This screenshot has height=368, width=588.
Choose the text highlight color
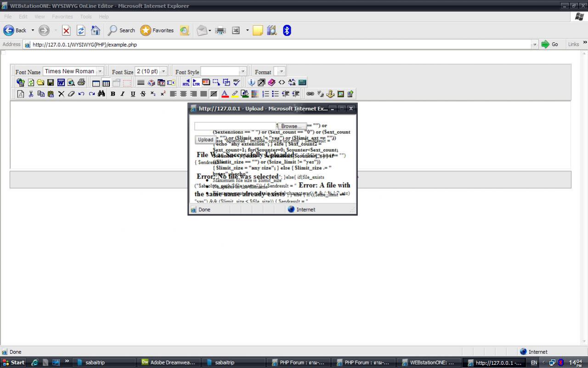click(235, 94)
